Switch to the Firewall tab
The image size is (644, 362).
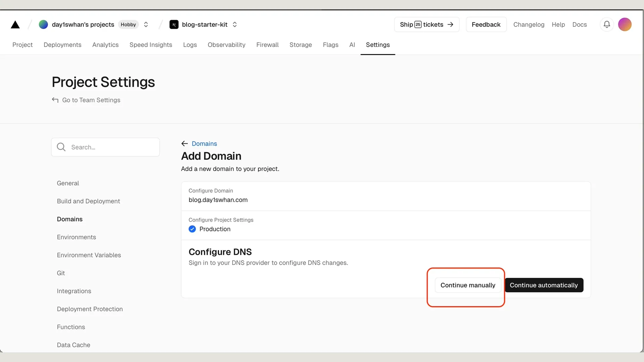(267, 45)
